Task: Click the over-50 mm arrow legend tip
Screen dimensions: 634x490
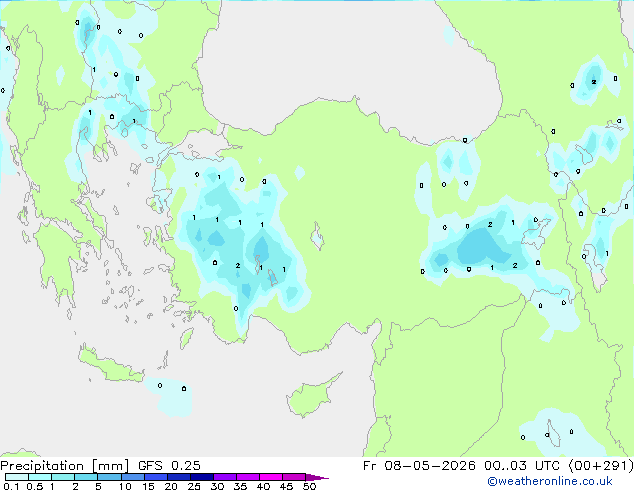Action: [317, 477]
